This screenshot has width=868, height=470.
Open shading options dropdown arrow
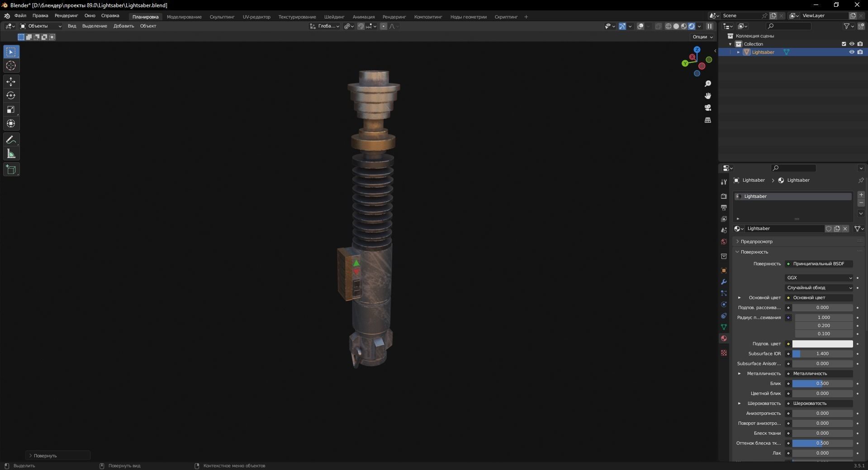click(699, 26)
